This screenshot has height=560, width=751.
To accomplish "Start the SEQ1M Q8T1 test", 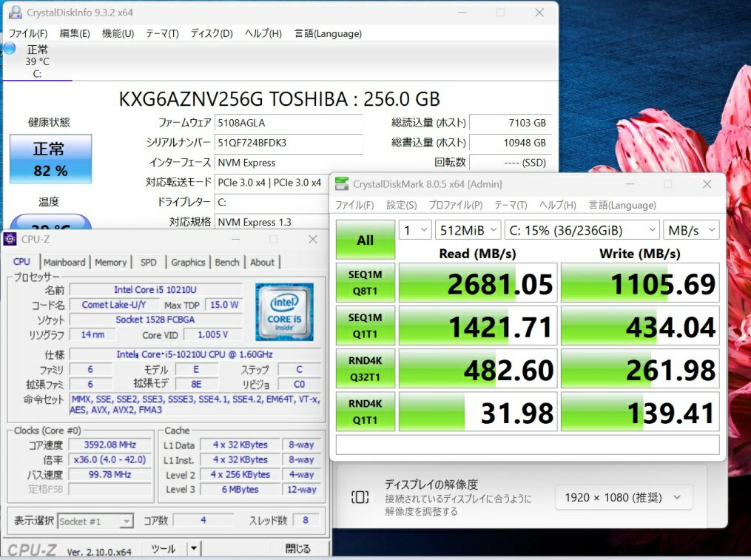I will 365,283.
